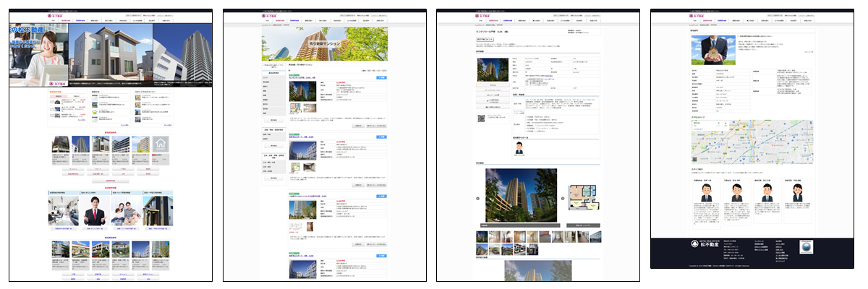Open the globe badge in the company page footer

[x=808, y=247]
